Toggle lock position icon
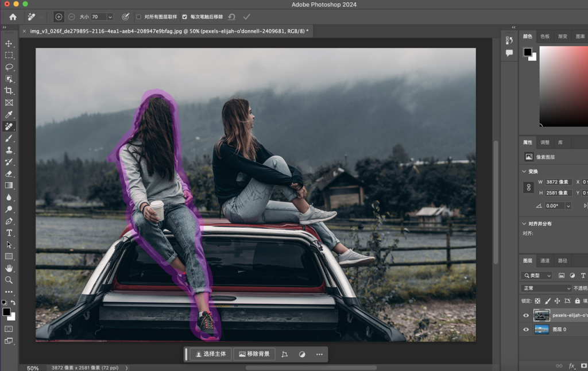The image size is (588, 371). coord(557,301)
